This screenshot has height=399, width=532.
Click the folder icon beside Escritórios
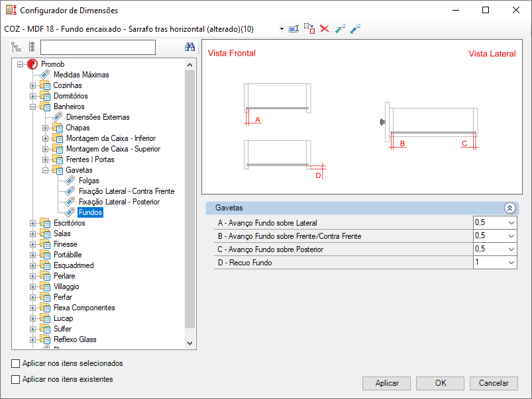click(45, 223)
